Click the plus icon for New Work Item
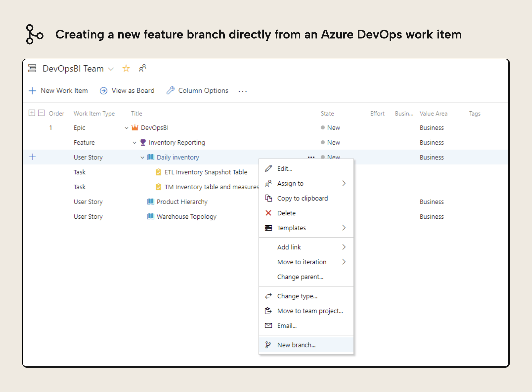 pos(32,91)
